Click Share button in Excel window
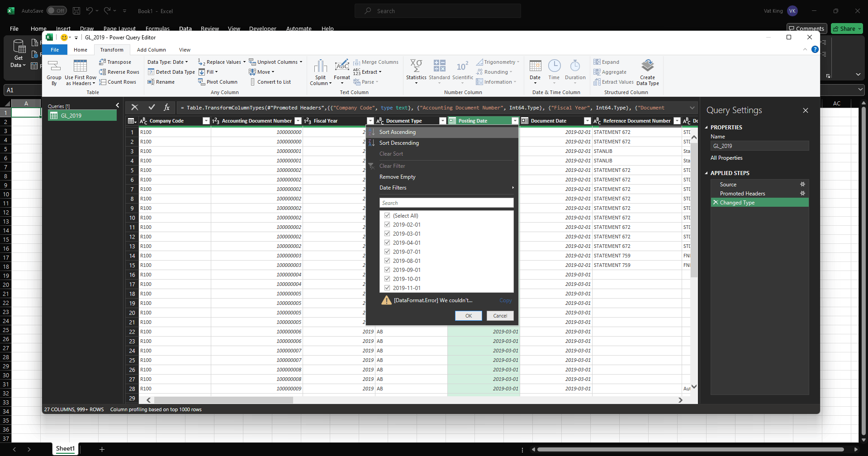The width and height of the screenshot is (868, 456). click(x=847, y=28)
